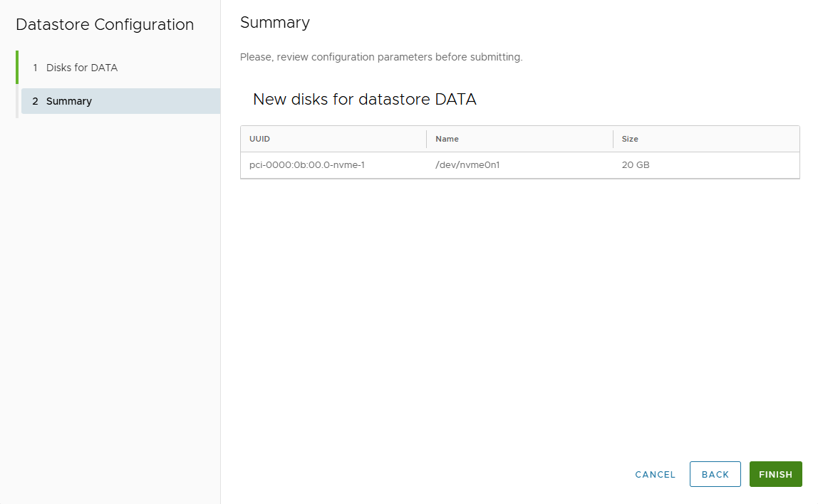Click the Name column header

tap(447, 139)
